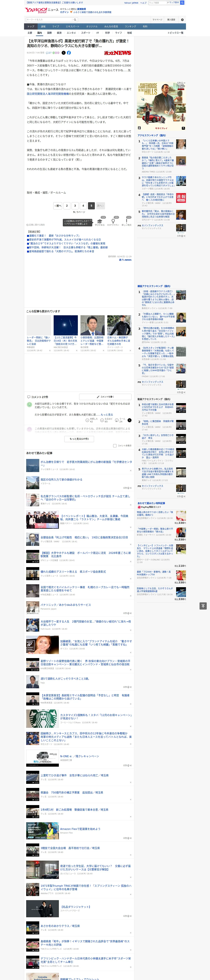Go to previous page with 前へ button
The width and height of the screenshot is (210, 980).
(58, 205)
